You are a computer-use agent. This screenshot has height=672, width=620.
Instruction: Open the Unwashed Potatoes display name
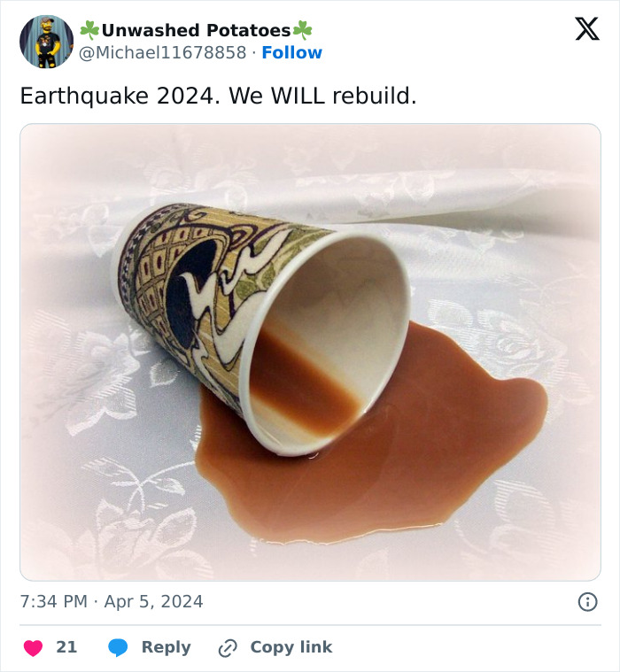coord(196,30)
